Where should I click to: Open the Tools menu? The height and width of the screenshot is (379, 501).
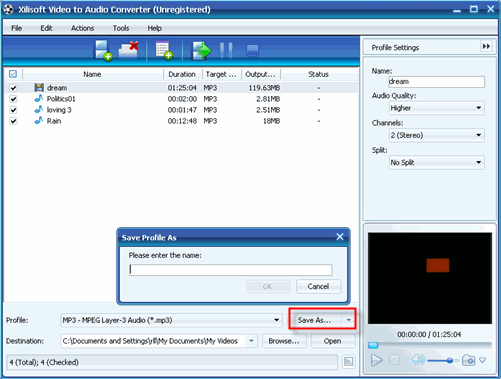coord(121,28)
